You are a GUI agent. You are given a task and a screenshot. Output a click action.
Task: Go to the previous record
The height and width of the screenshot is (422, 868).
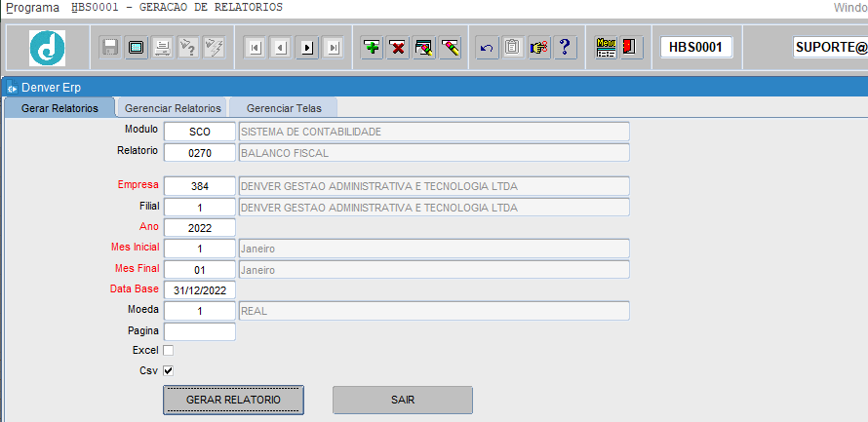click(281, 48)
